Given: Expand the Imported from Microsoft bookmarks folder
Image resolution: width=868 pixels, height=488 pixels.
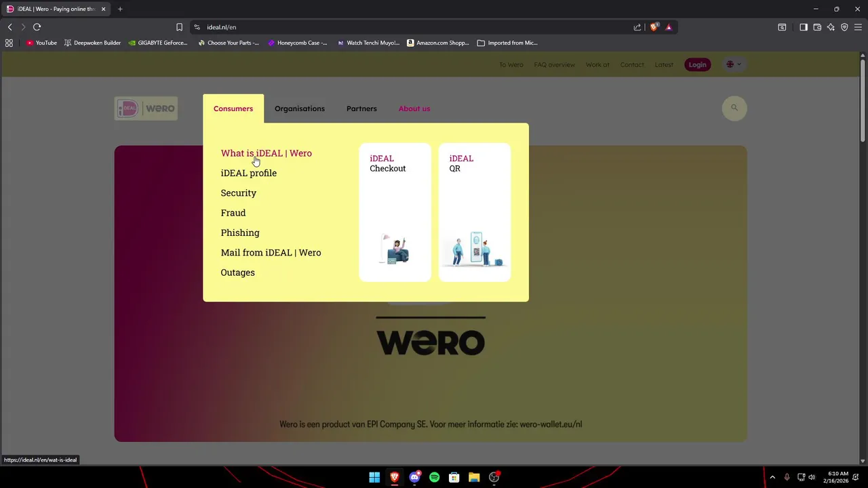Looking at the screenshot, I should click(x=507, y=43).
